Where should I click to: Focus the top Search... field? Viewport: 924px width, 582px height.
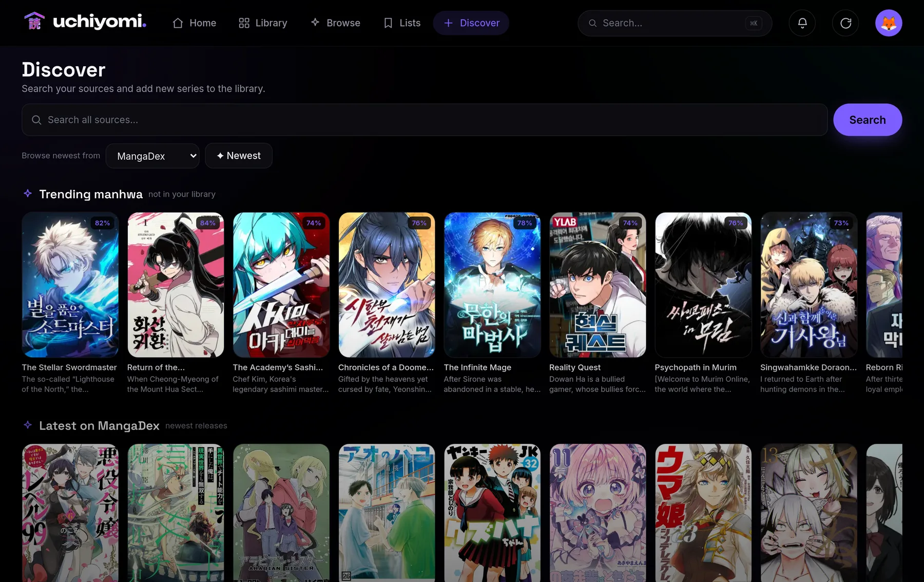pos(675,23)
